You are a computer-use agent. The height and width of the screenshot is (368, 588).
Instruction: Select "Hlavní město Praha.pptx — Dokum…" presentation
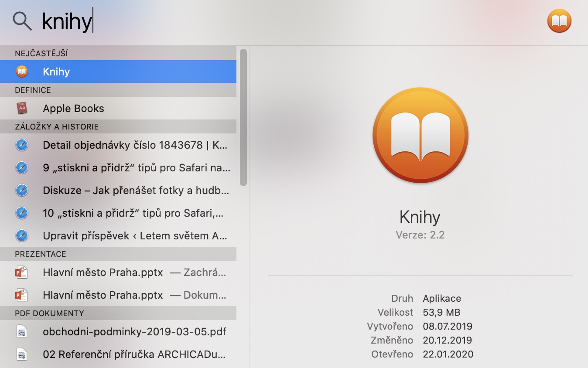(118, 295)
